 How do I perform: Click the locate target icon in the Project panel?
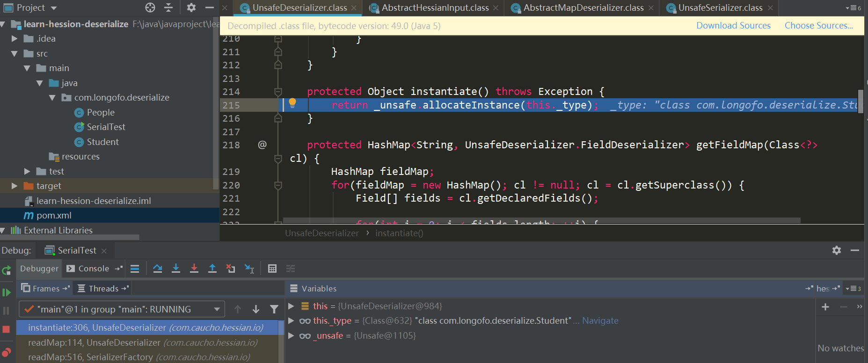(150, 7)
